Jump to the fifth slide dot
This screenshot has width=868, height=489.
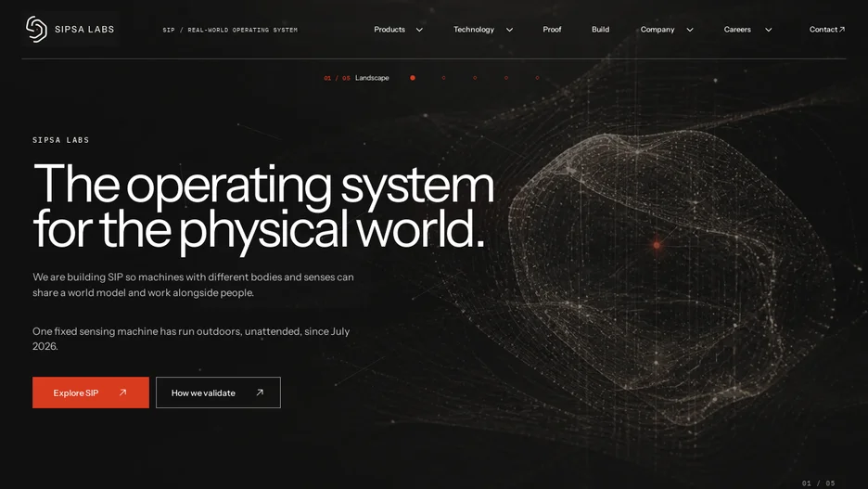[x=538, y=78]
